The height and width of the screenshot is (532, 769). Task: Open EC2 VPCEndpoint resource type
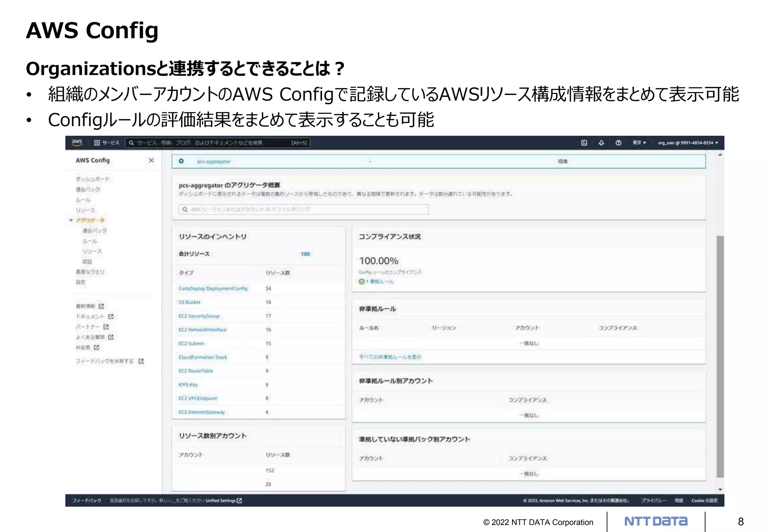[x=198, y=398]
